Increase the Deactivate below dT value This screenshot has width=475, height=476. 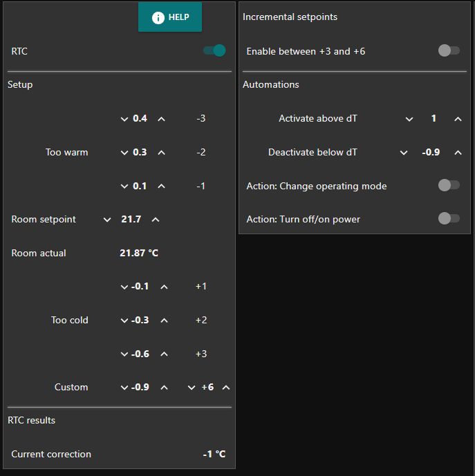(x=458, y=153)
